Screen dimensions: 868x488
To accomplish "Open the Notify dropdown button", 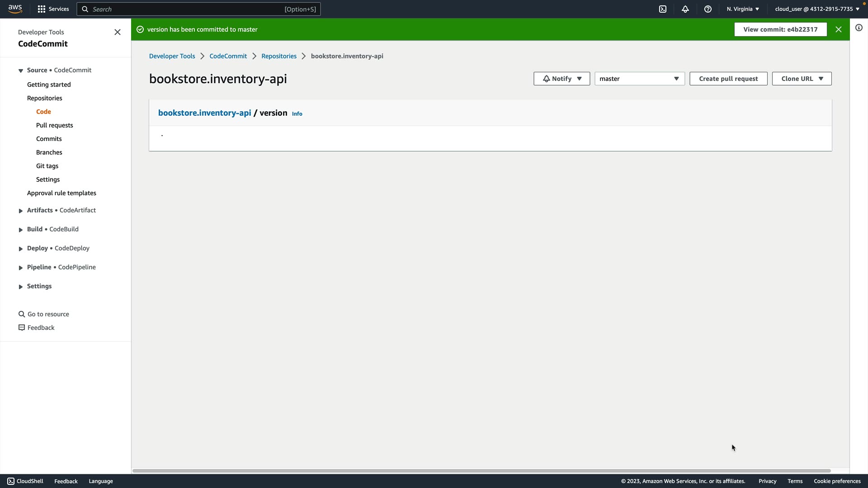I will pos(561,79).
